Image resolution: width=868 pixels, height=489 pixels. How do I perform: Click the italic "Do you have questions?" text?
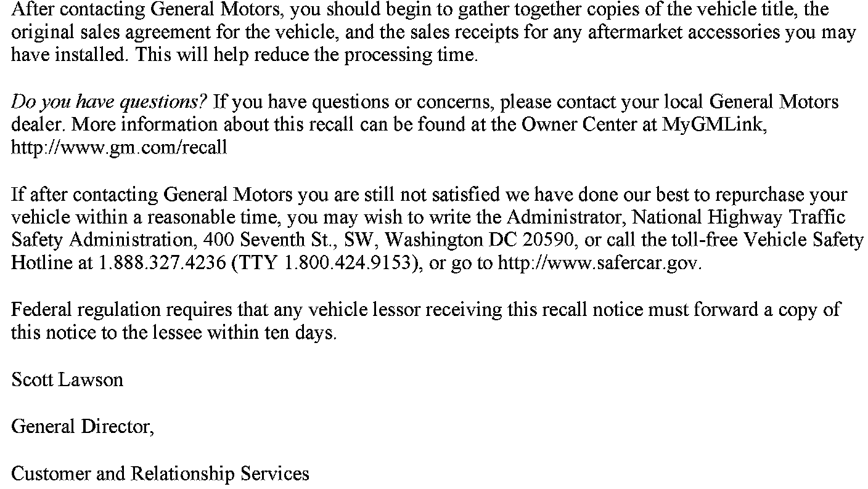pyautogui.click(x=110, y=102)
